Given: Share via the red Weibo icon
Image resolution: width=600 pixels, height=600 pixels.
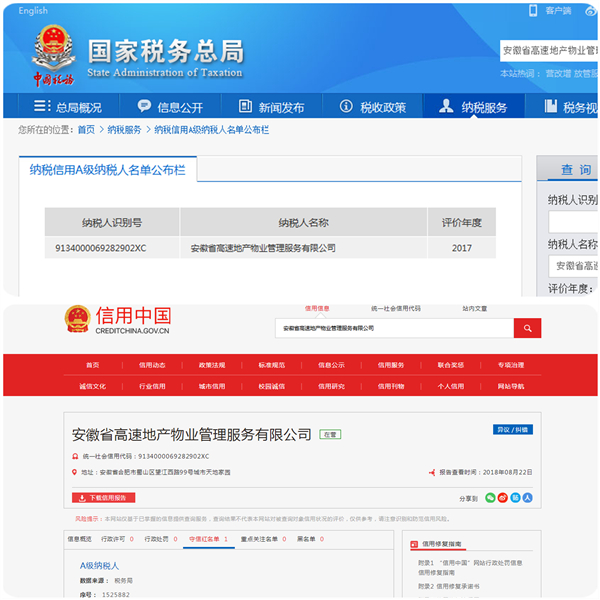Looking at the screenshot, I should pos(503,498).
